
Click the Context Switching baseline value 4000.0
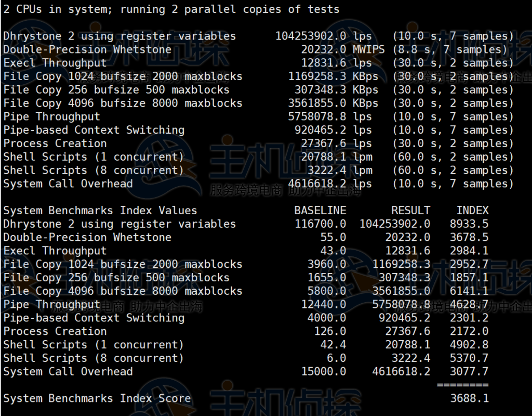[x=327, y=318]
